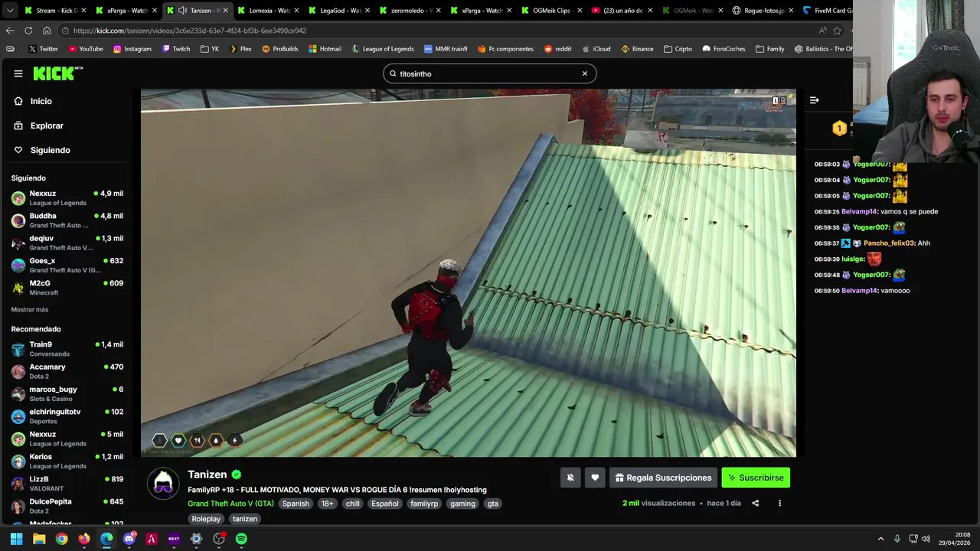Viewport: 980px width, 551px height.
Task: Open Accamary Dota 2 channel
Action: 67,371
